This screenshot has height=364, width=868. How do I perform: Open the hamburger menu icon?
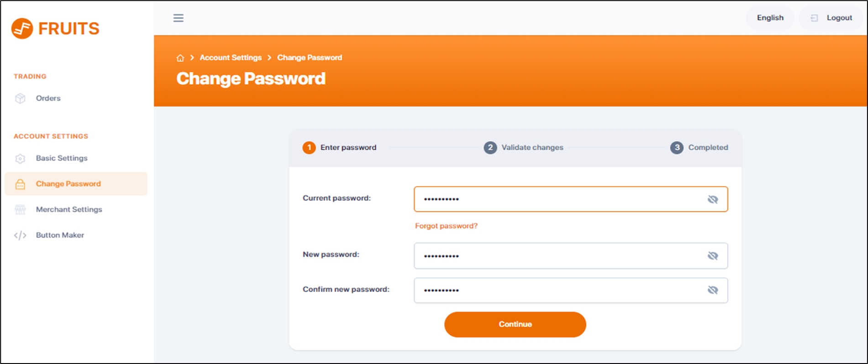click(x=179, y=18)
